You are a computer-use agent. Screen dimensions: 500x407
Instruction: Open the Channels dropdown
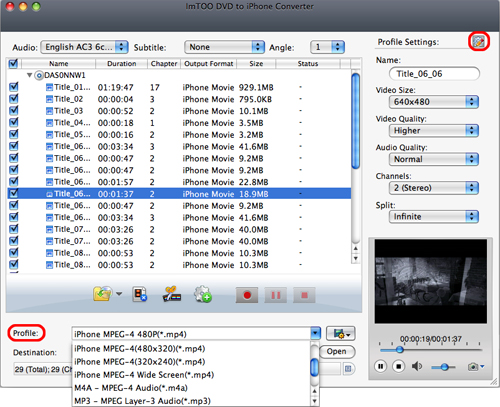pyautogui.click(x=433, y=188)
